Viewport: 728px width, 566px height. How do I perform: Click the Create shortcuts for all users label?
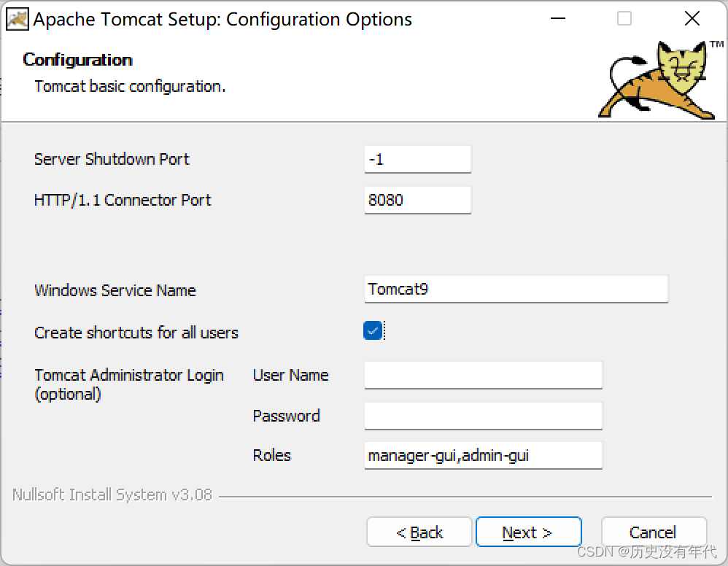(136, 333)
